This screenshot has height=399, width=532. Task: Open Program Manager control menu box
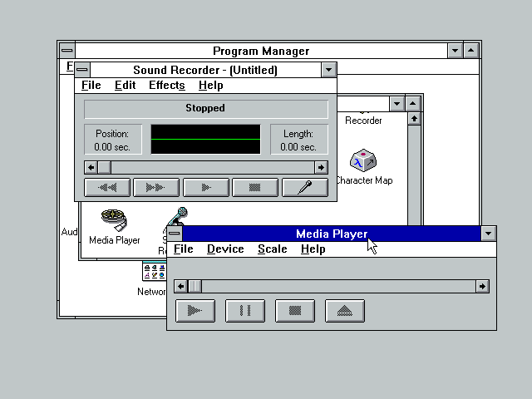pos(67,51)
